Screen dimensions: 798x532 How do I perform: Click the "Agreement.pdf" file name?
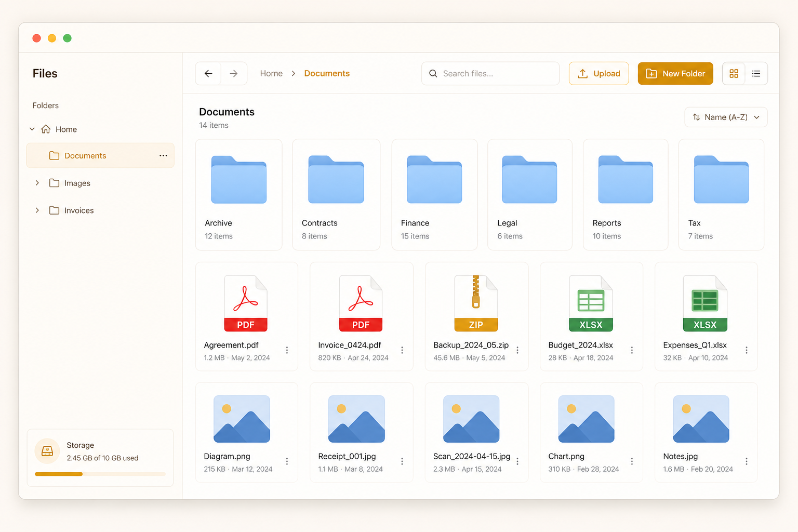(231, 345)
